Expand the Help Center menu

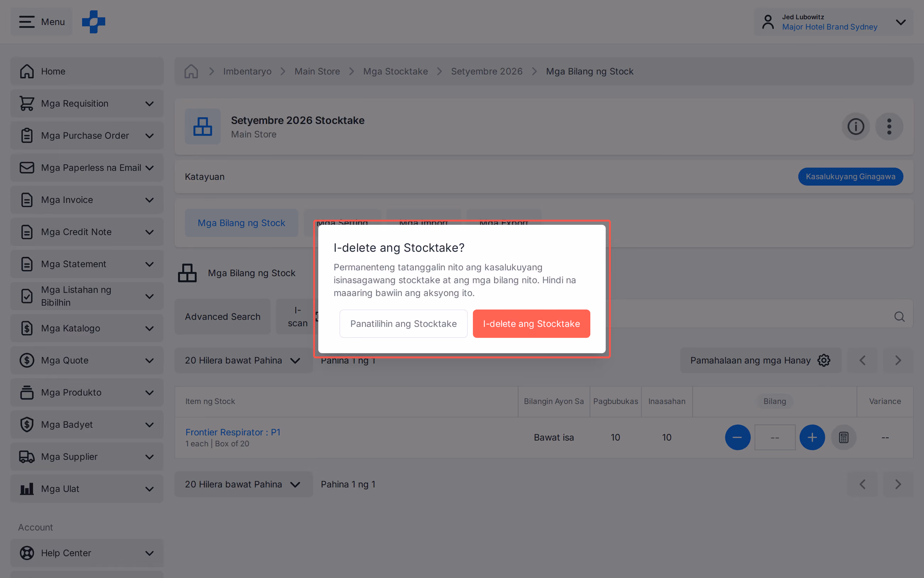pyautogui.click(x=87, y=553)
